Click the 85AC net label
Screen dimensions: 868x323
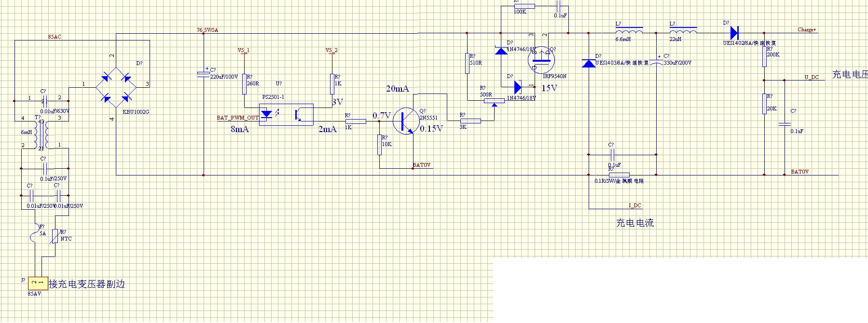(55, 37)
